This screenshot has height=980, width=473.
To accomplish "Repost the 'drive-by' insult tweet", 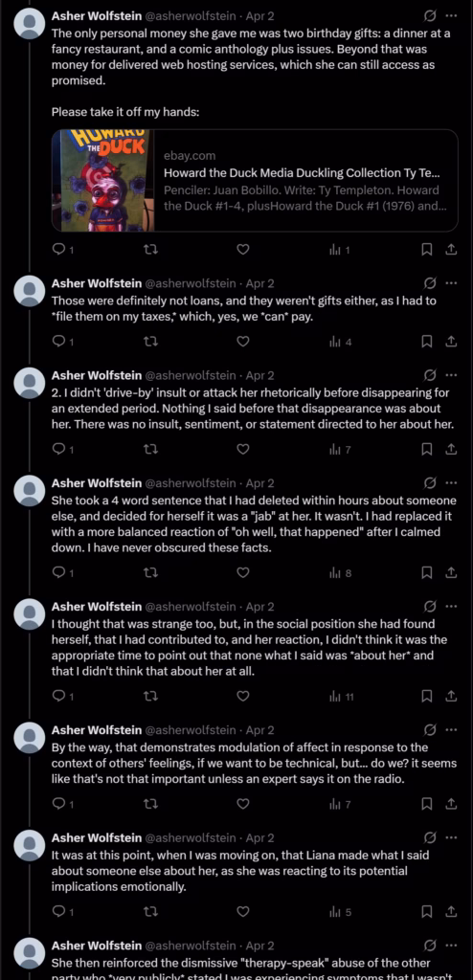I will (150, 449).
